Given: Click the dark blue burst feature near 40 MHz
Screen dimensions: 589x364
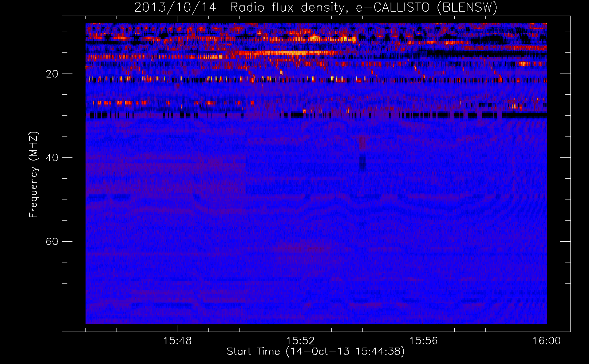Looking at the screenshot, I should click(363, 162).
